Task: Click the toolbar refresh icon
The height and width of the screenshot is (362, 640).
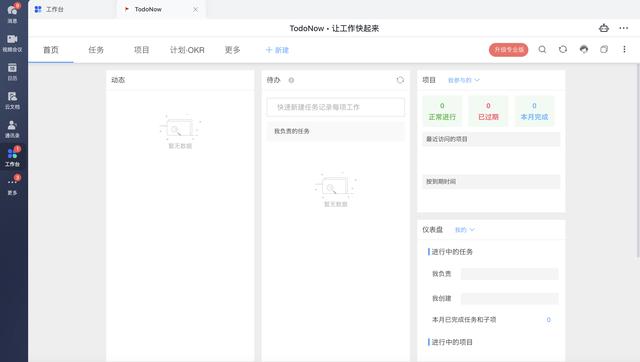Action: click(x=563, y=49)
